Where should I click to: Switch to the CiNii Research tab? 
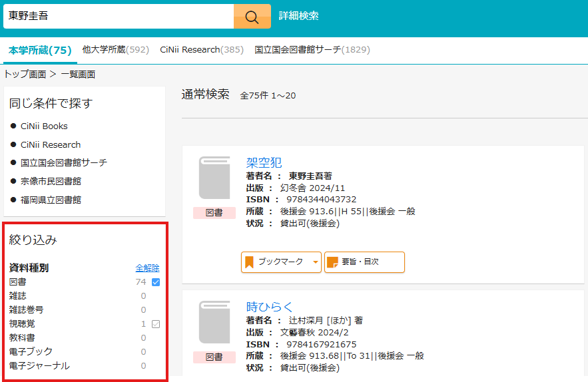pyautogui.click(x=202, y=50)
